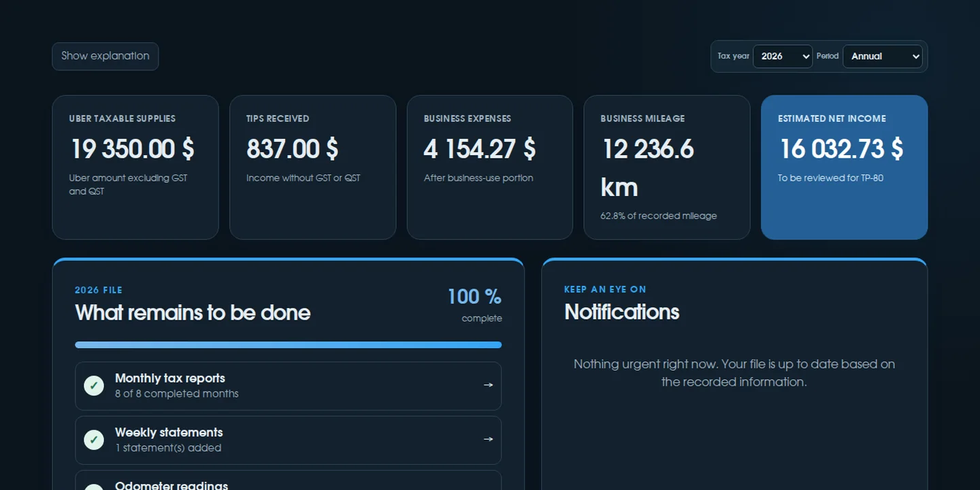Click the Weekly statements checkmark icon
980x490 pixels.
(x=94, y=440)
